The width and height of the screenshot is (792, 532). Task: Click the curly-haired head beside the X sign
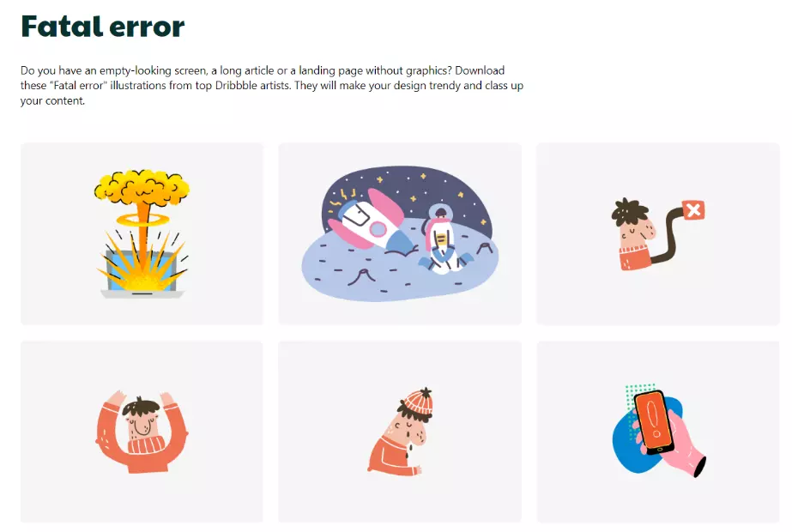click(x=632, y=221)
